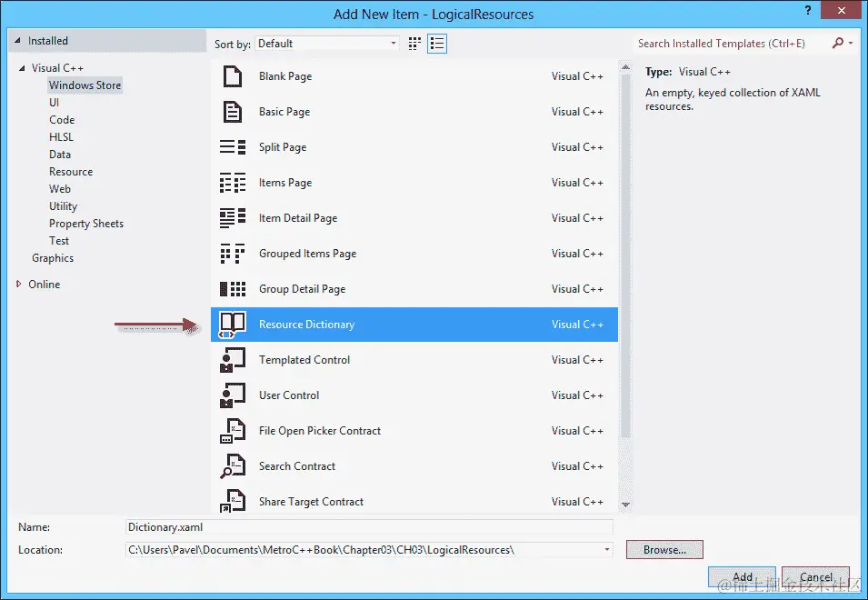Select the Search Contract name
Viewport: 868px width, 600px height.
297,466
